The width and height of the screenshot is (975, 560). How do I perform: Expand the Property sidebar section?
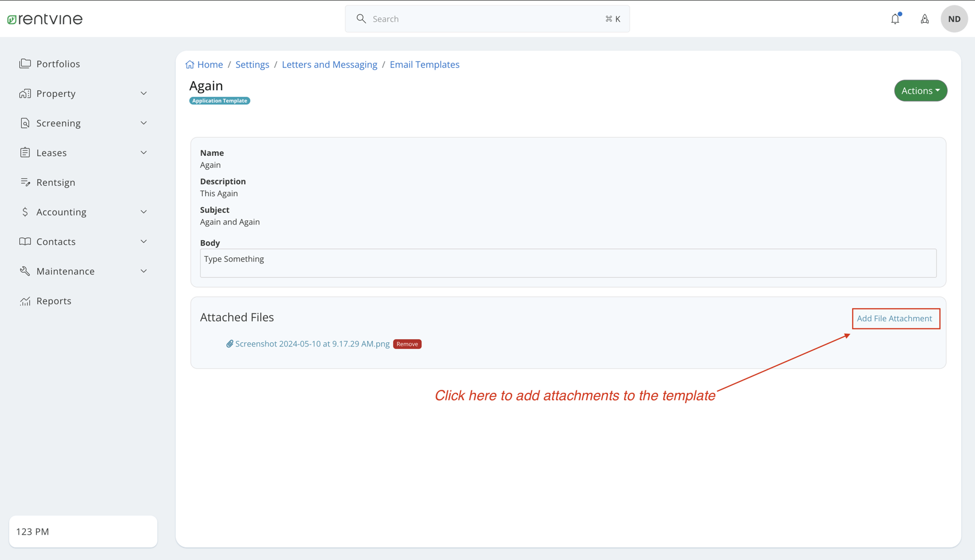(143, 93)
